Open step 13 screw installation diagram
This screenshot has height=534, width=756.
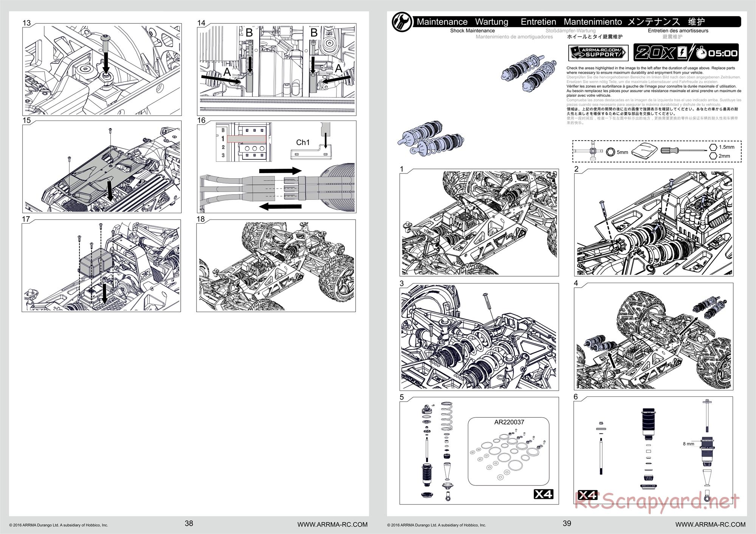[x=102, y=70]
